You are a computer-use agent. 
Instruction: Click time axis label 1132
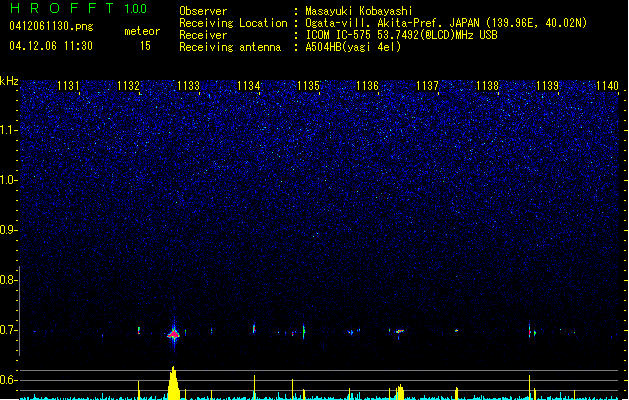(x=128, y=86)
